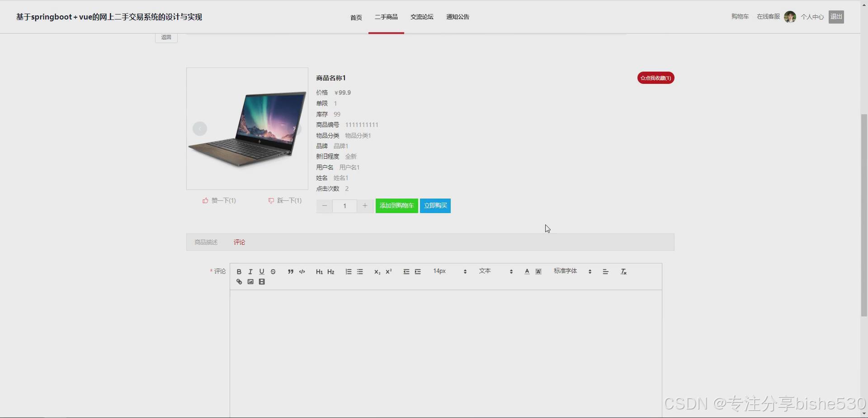Image resolution: width=868 pixels, height=418 pixels.
Task: Toggle underline formatting in the comment editor
Action: point(261,271)
